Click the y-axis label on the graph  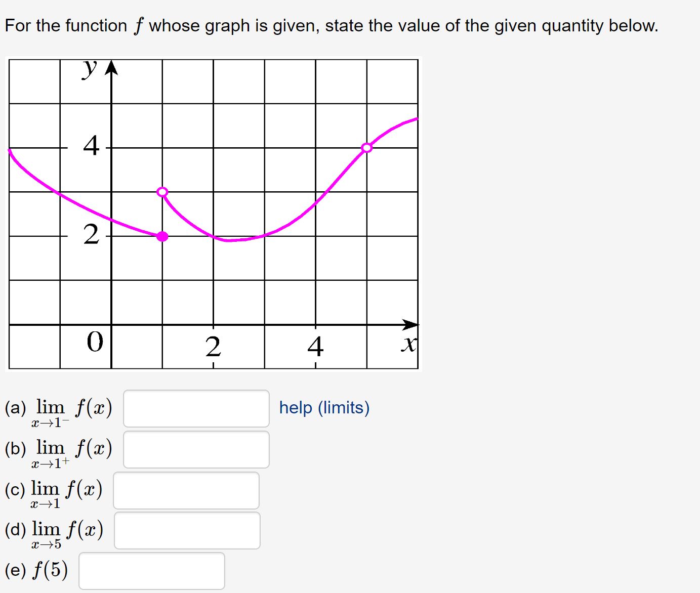tap(89, 69)
